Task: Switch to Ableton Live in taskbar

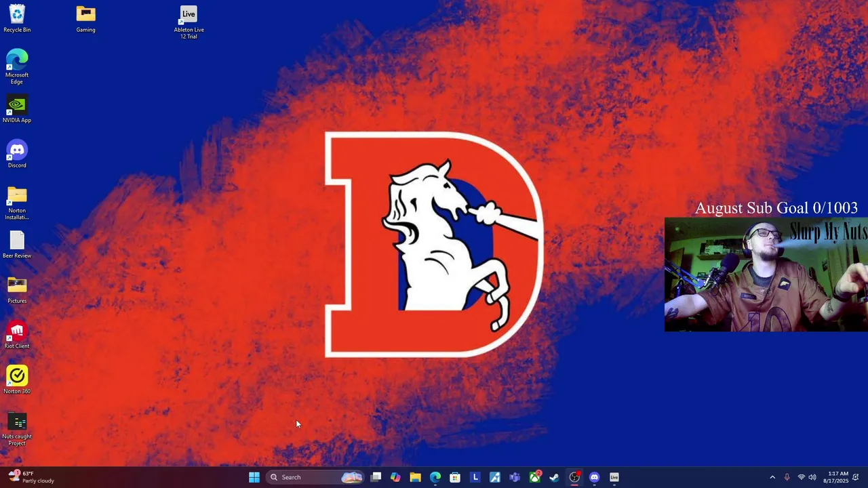Action: [614, 477]
